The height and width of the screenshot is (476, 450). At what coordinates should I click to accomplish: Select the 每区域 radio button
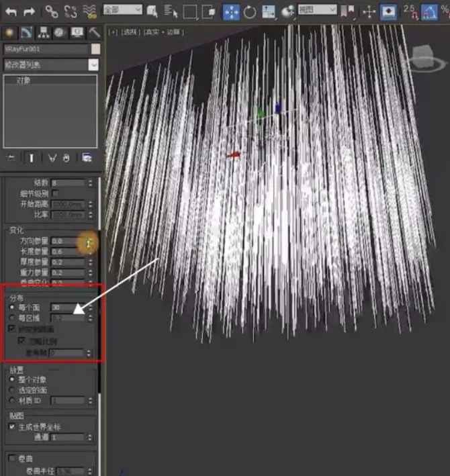pyautogui.click(x=12, y=317)
